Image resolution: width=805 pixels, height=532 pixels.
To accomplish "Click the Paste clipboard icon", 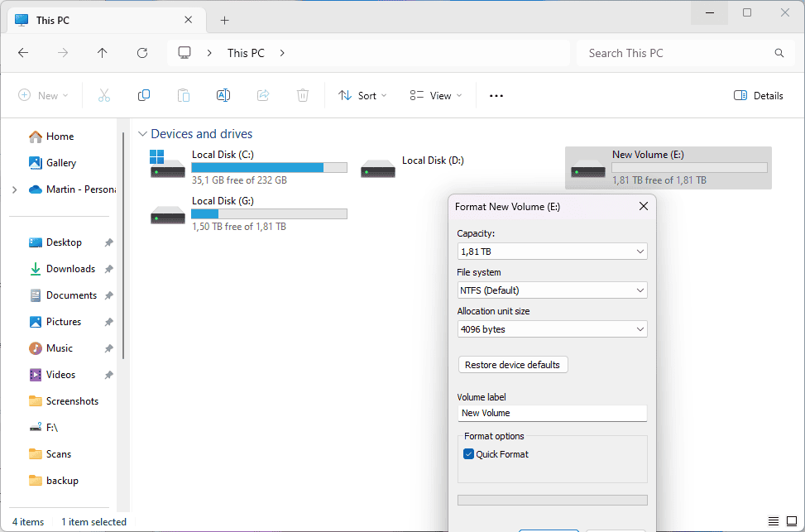I will (x=184, y=95).
